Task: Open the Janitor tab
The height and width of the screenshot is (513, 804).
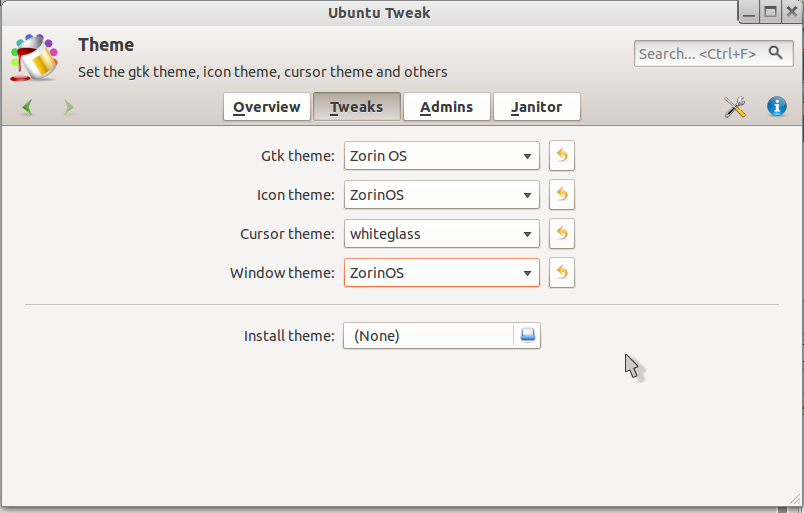Action: pos(536,107)
